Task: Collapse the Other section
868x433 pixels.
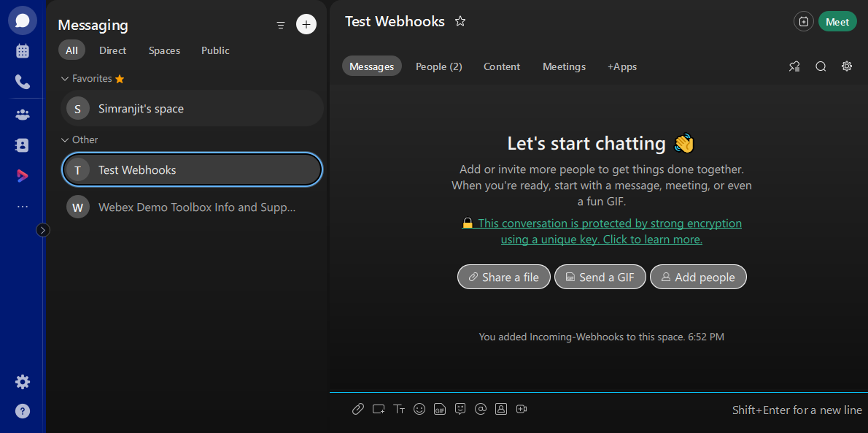Action: 66,139
